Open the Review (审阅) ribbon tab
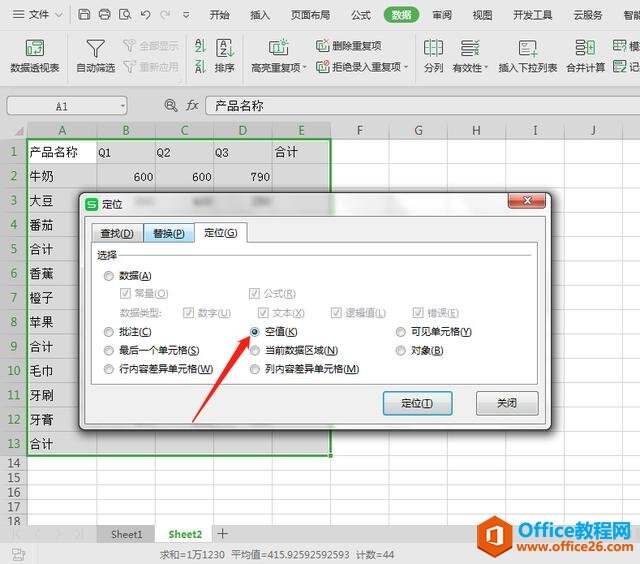The image size is (640, 564). point(442,15)
